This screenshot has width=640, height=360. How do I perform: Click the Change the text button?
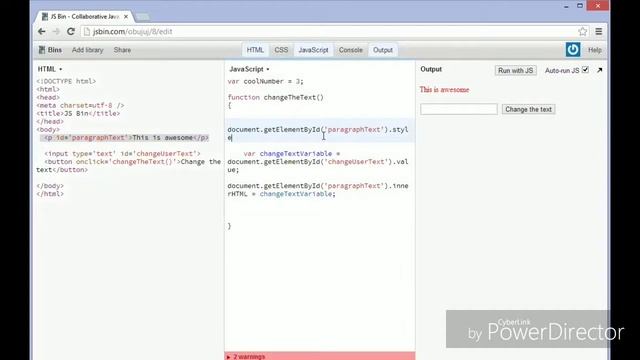pyautogui.click(x=529, y=109)
